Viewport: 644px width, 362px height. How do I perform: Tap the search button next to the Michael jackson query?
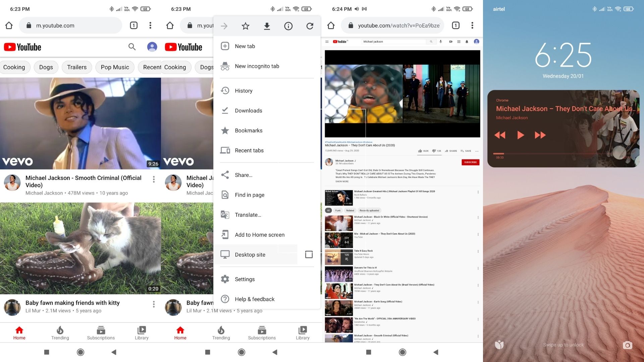click(x=431, y=42)
